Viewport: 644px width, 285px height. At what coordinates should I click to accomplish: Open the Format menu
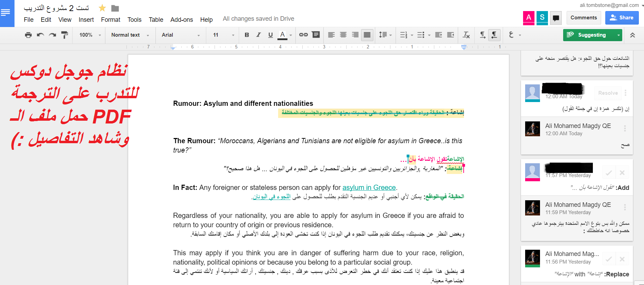(111, 20)
